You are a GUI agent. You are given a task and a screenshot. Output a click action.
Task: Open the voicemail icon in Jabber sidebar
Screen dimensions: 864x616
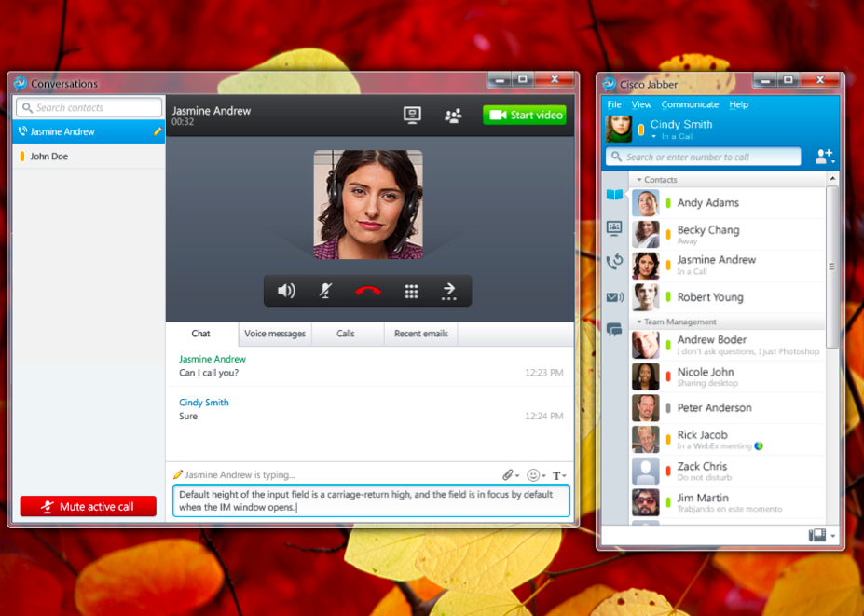tap(614, 297)
